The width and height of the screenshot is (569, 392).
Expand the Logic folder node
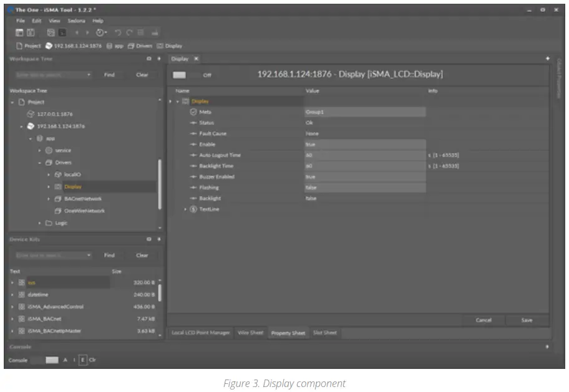click(39, 223)
